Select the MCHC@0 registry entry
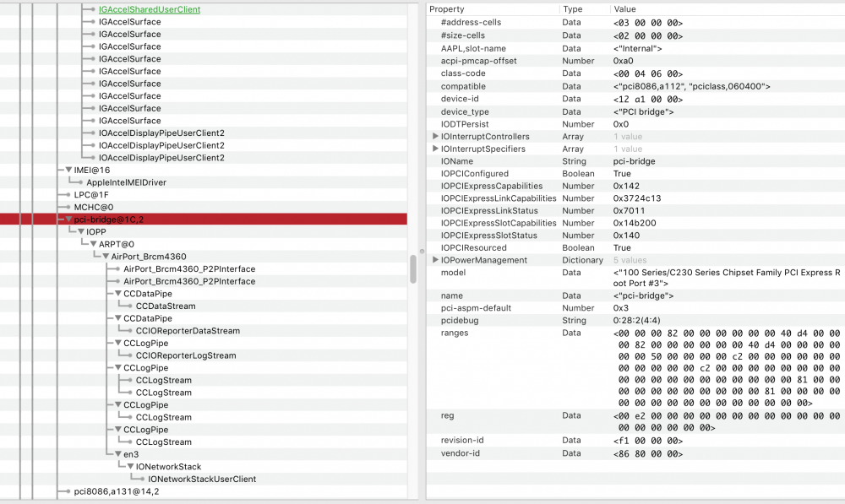The width and height of the screenshot is (845, 504). click(x=94, y=207)
